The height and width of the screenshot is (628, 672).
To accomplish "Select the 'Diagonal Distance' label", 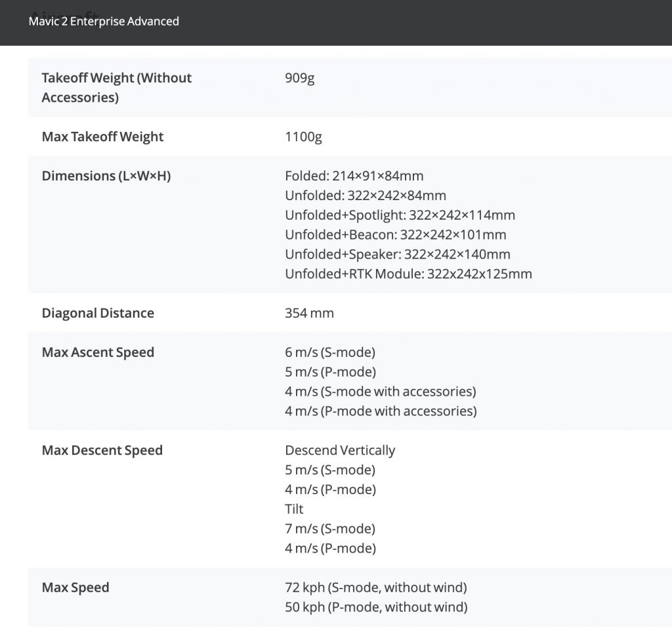I will coord(98,313).
